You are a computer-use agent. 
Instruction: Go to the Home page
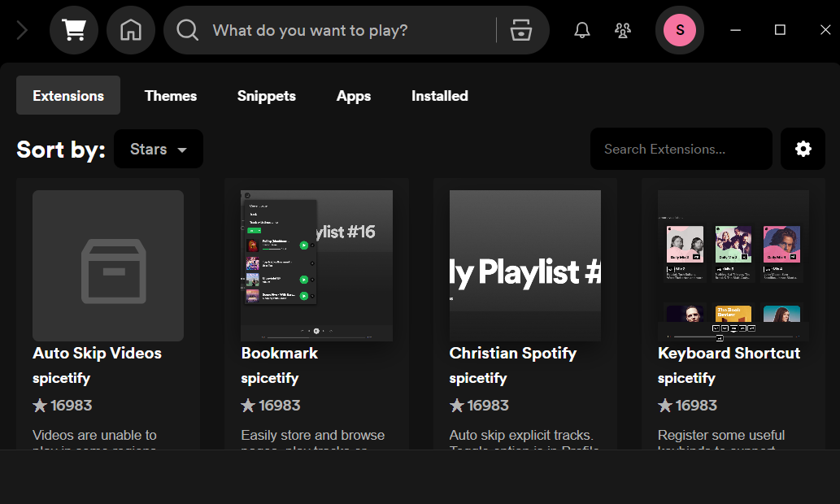[x=130, y=30]
